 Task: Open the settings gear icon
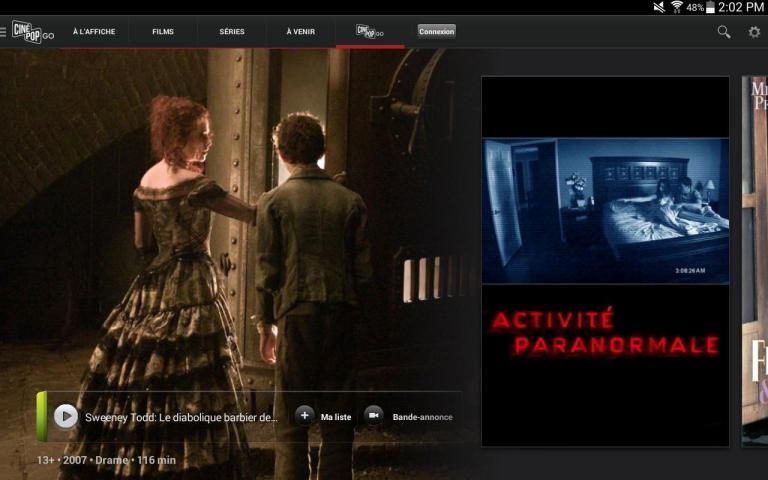(x=754, y=32)
